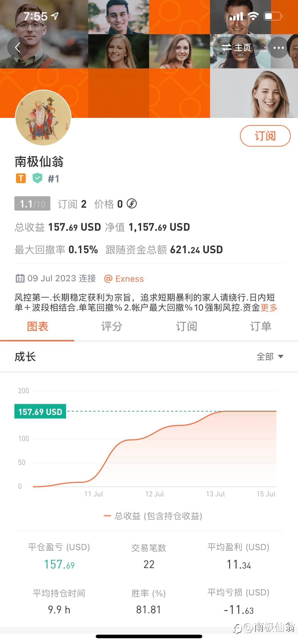Tap the price currency coin icon
The image size is (298, 644).
(x=132, y=203)
